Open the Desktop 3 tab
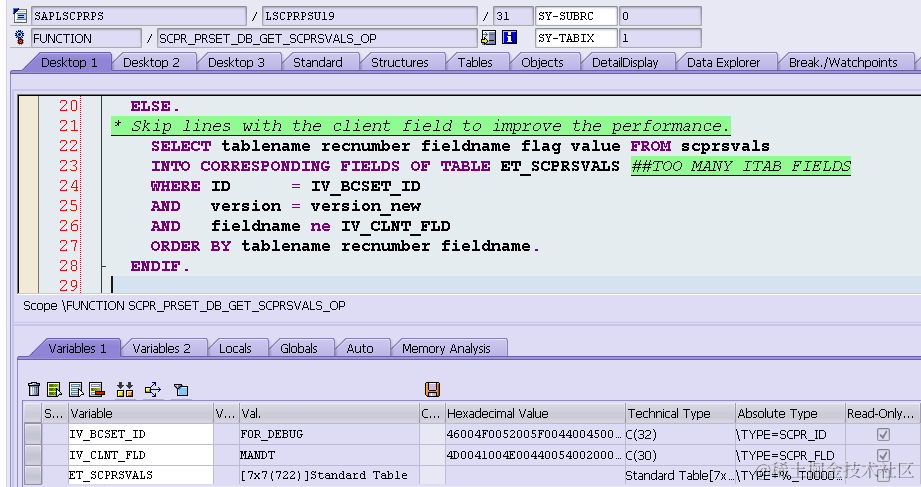 (x=236, y=62)
